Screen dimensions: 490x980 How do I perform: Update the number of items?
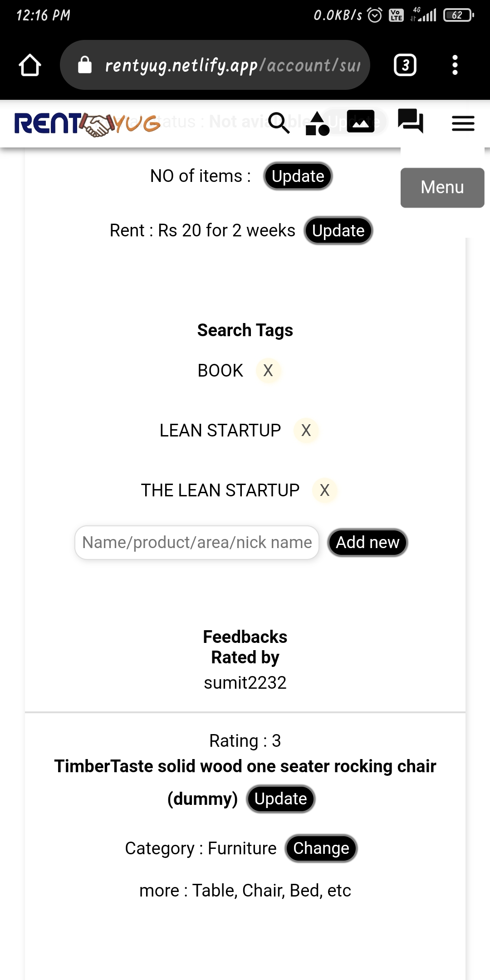click(x=298, y=176)
